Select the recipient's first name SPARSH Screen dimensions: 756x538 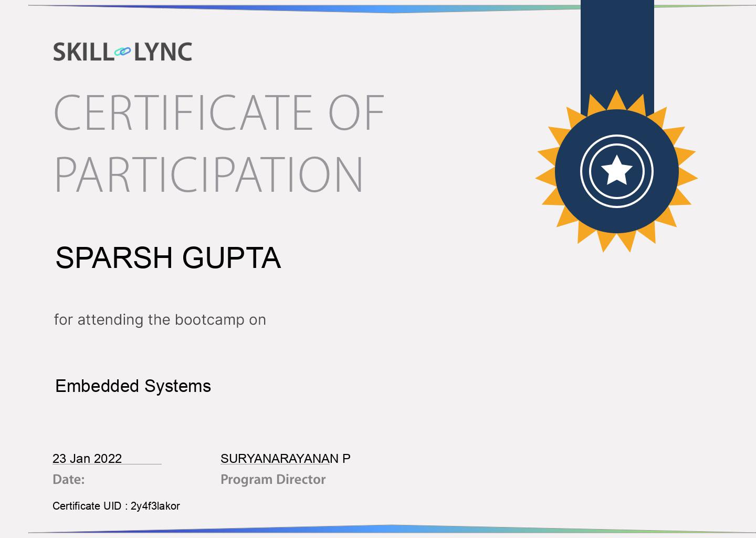pyautogui.click(x=114, y=258)
